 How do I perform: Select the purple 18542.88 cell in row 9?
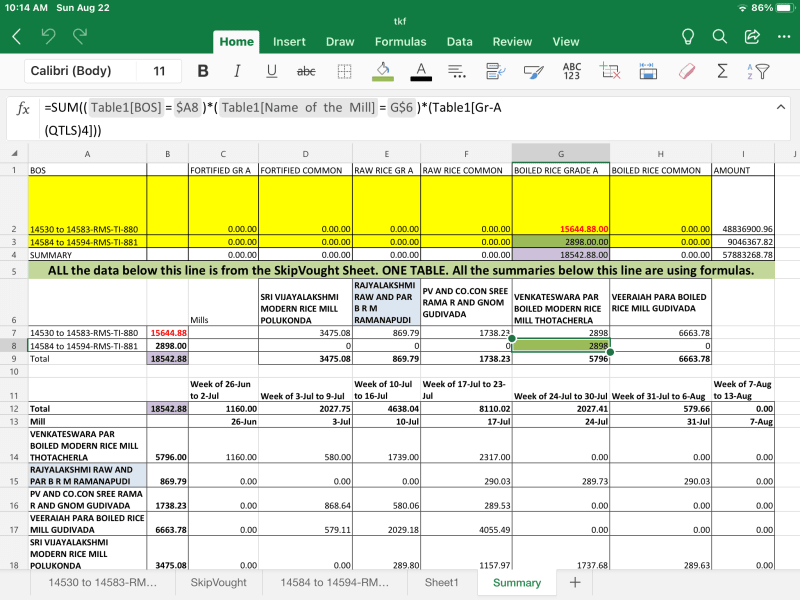(x=168, y=359)
